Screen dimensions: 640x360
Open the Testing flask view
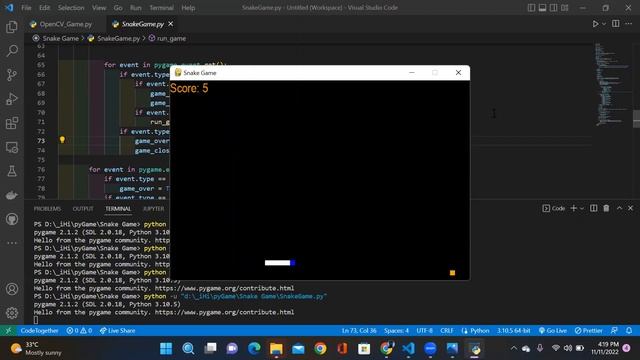(x=12, y=171)
